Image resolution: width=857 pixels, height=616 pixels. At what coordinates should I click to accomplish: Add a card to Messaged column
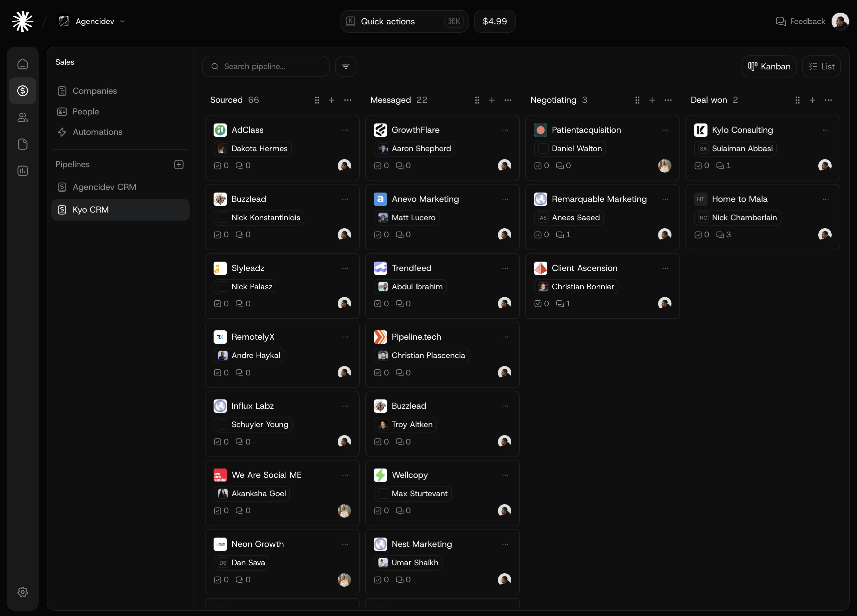pyautogui.click(x=492, y=100)
